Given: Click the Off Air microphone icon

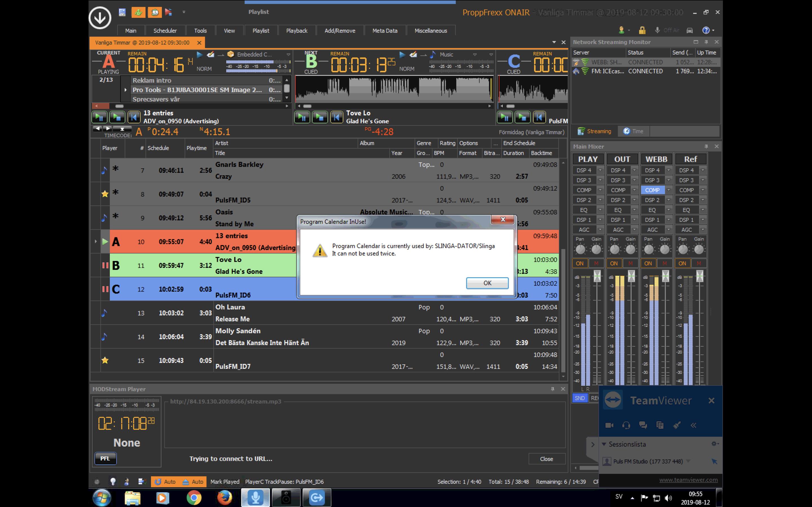Looking at the screenshot, I should pos(657,30).
